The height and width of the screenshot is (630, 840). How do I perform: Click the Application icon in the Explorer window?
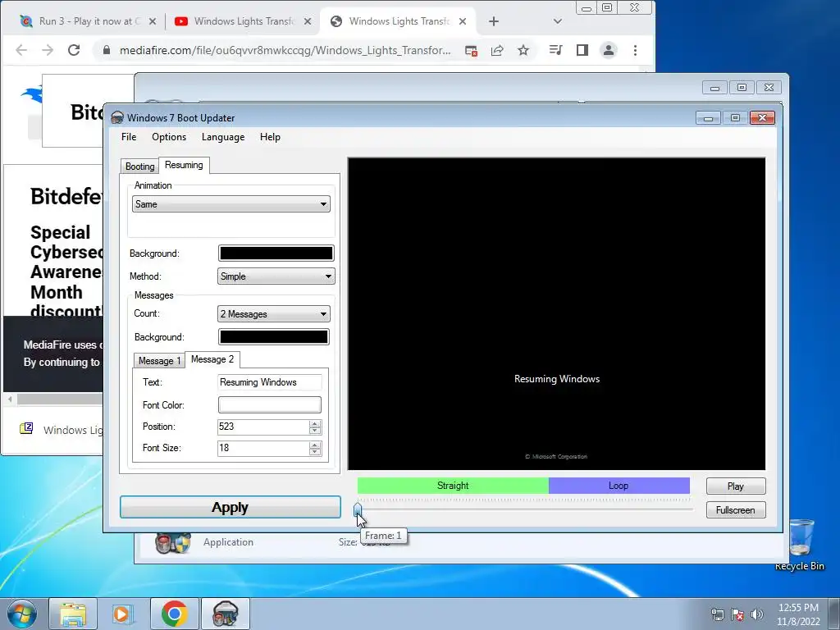172,543
